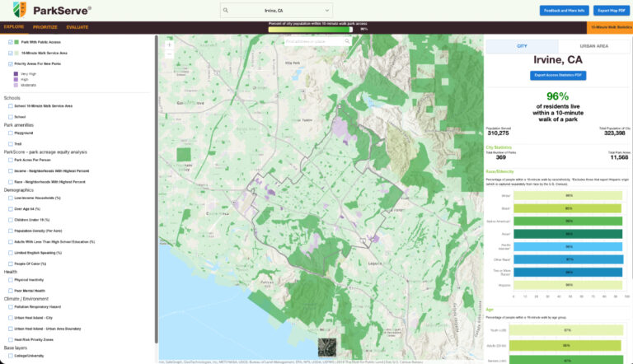The image size is (633, 364).
Task: Click total number of parks value 369
Action: tap(500, 157)
